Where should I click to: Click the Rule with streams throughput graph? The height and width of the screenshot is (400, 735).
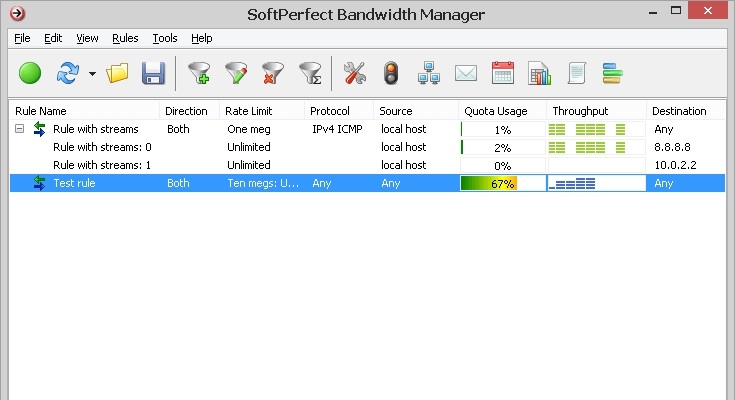point(596,129)
